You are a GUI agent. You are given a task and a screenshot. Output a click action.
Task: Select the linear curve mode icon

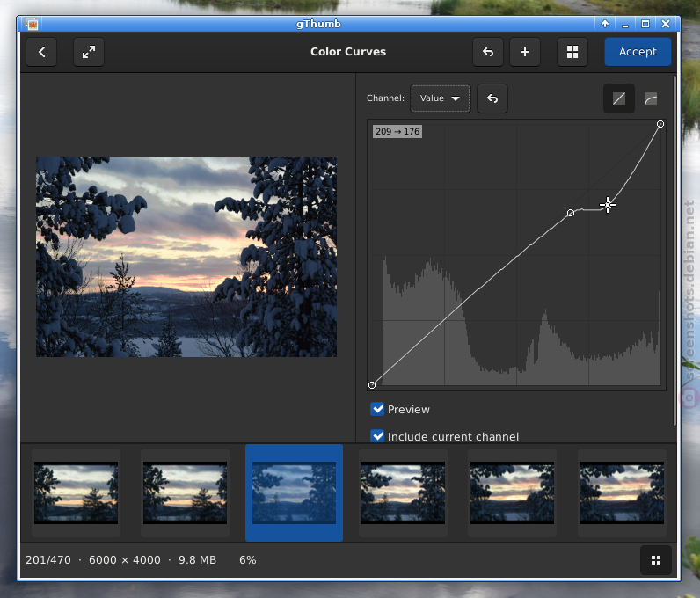pos(619,98)
